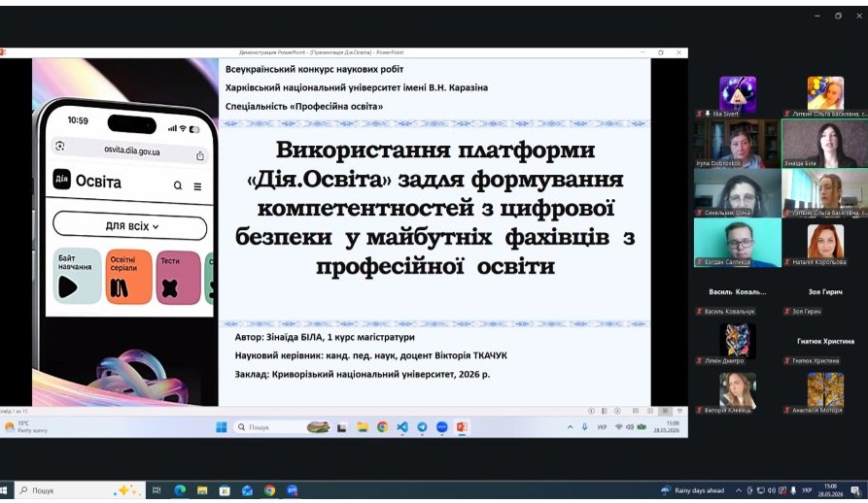Open Microsoft Edge on the outer taskbar
The width and height of the screenshot is (868, 503).
(180, 490)
